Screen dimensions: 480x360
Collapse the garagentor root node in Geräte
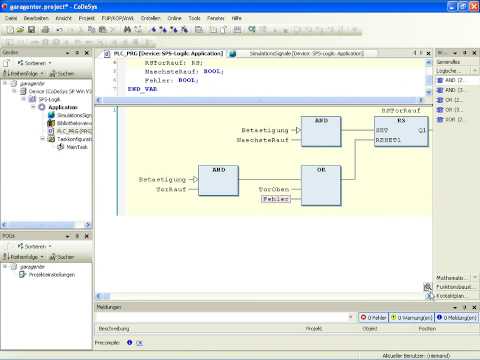click(5, 83)
